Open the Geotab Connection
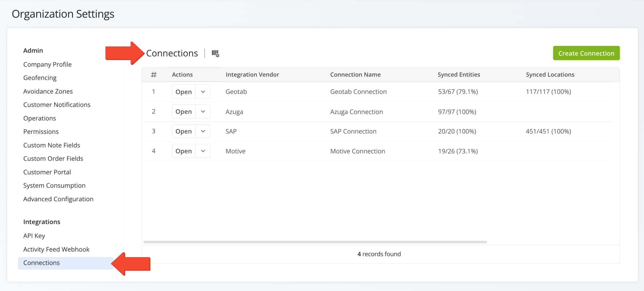 tap(184, 92)
